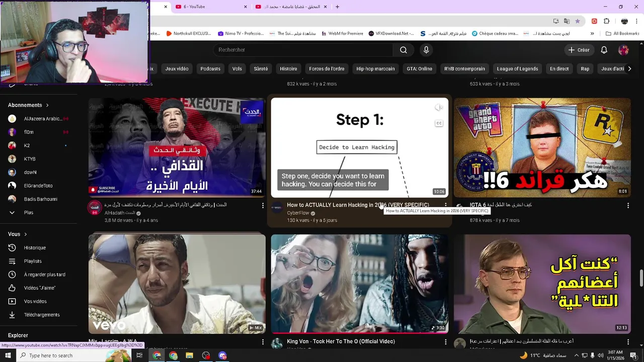
Task: Open the account avatar menu
Action: [x=623, y=50]
